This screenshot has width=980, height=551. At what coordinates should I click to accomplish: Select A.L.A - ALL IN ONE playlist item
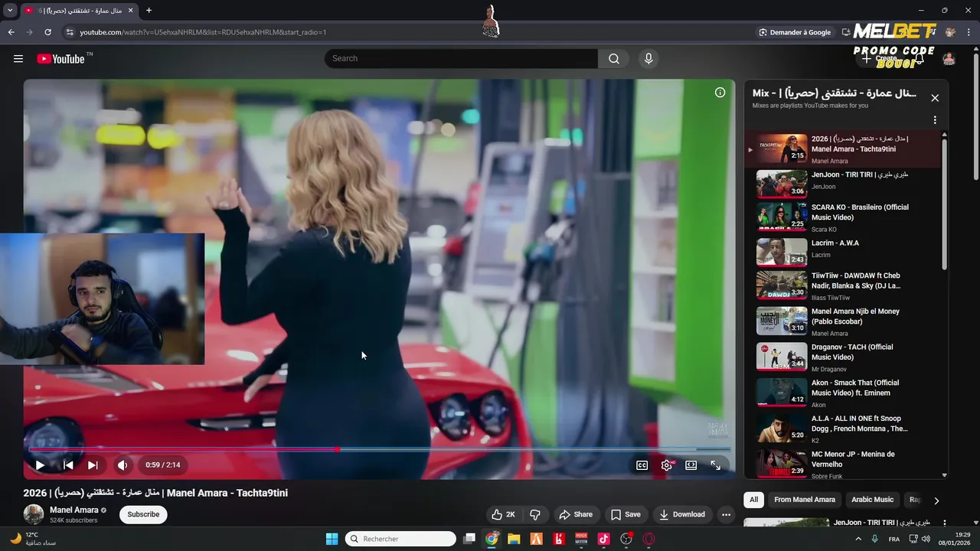pos(842,429)
